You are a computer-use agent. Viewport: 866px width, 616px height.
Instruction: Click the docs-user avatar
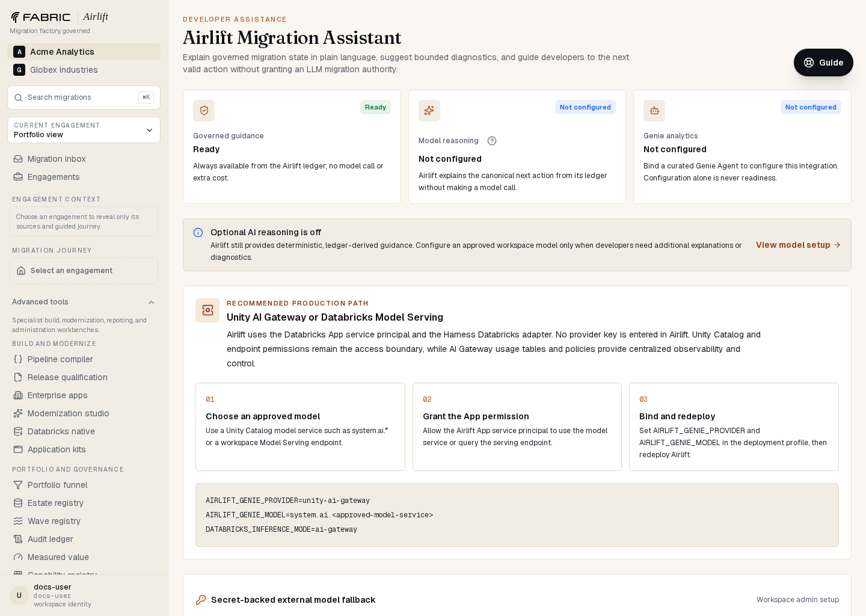19,596
